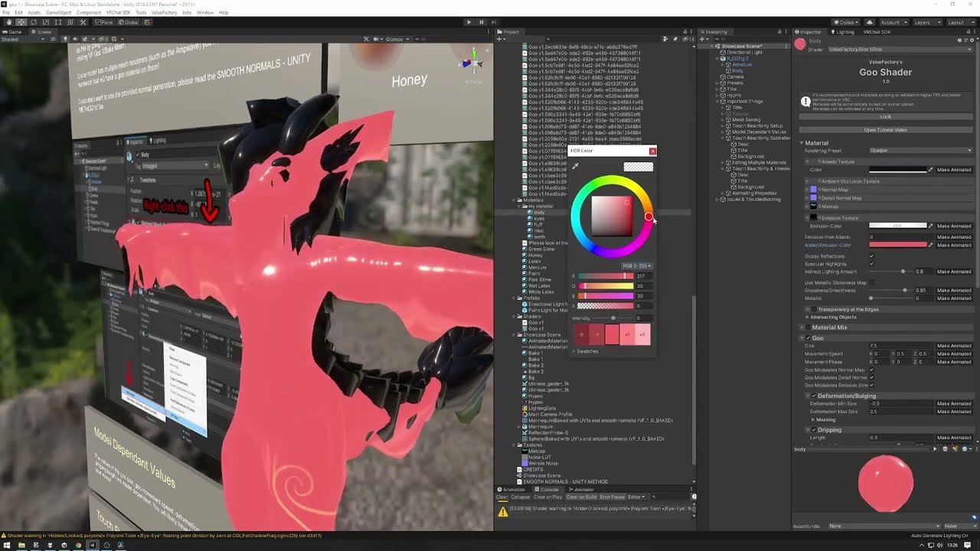Adjust the Glossiness/Smoothness slider

coord(890,290)
